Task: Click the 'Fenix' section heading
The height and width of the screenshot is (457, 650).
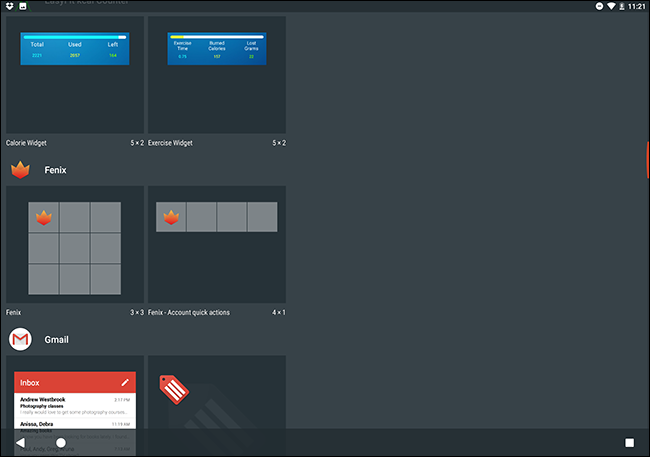Action: (x=56, y=170)
